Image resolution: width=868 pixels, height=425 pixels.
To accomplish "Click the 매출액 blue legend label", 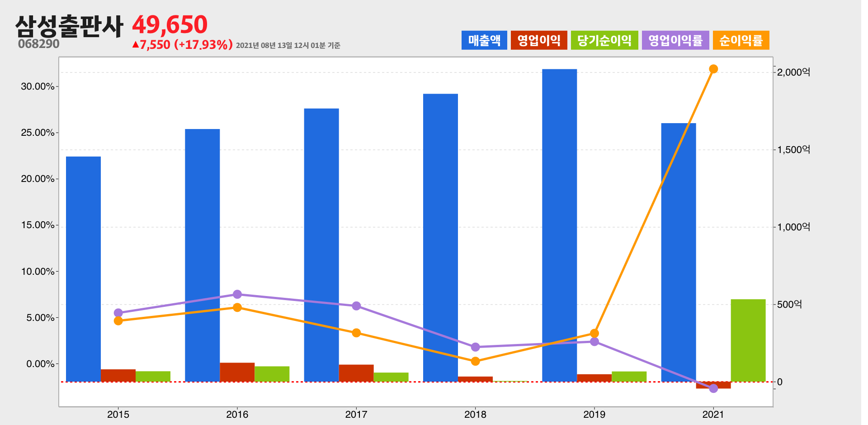I will tap(484, 40).
